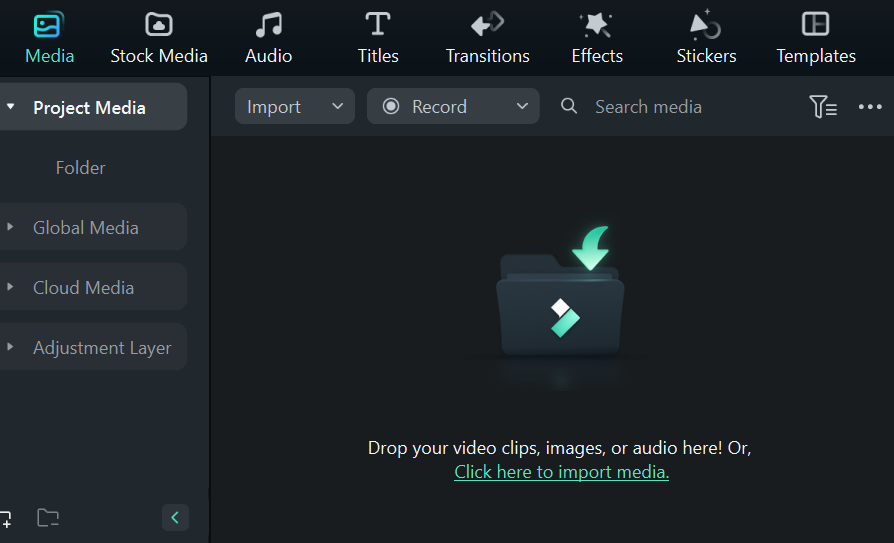
Task: Open the Effects panel
Action: [x=597, y=38]
